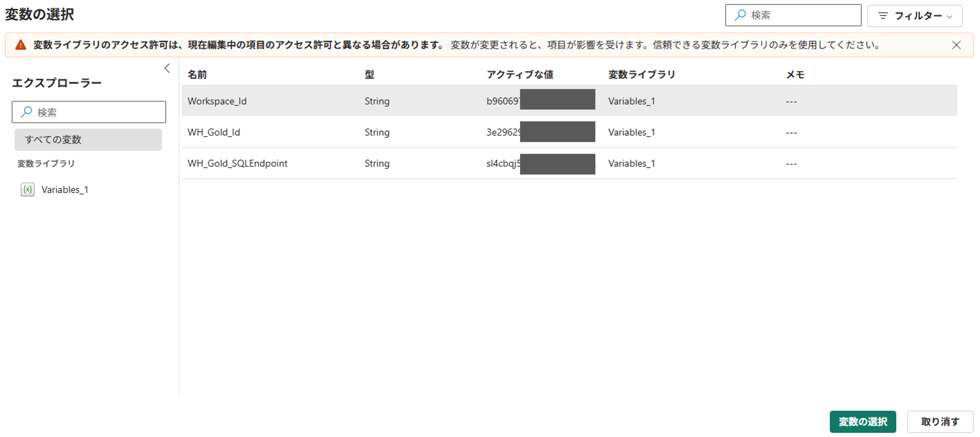Select the WH_Gold_Id variable row
Viewport: 980px width, 437px height.
(x=213, y=132)
